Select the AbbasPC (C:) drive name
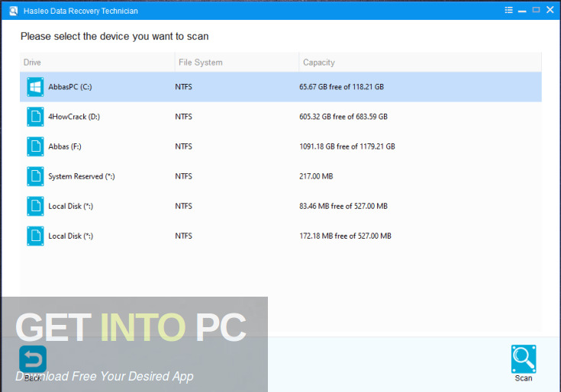The height and width of the screenshot is (392, 561). tap(70, 87)
